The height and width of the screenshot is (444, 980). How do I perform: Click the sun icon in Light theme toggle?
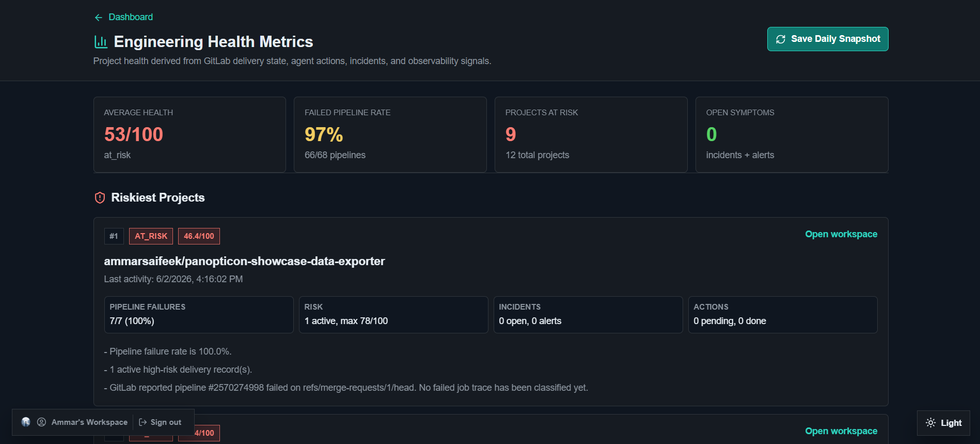tap(930, 423)
